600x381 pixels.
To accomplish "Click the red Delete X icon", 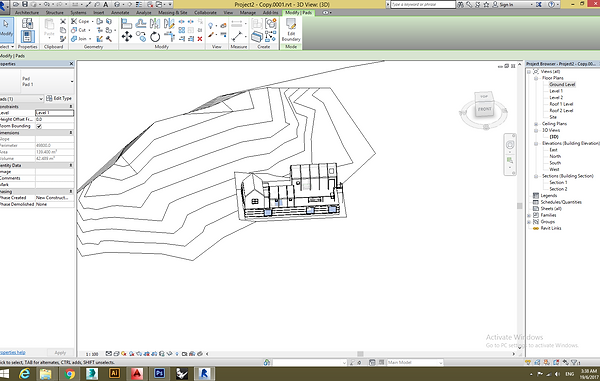I will coord(200,39).
